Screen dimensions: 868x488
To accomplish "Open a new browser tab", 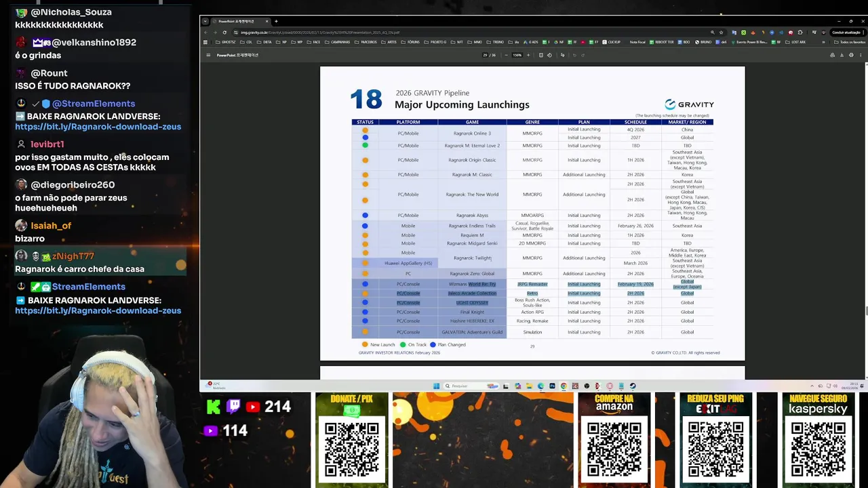I will (x=276, y=21).
